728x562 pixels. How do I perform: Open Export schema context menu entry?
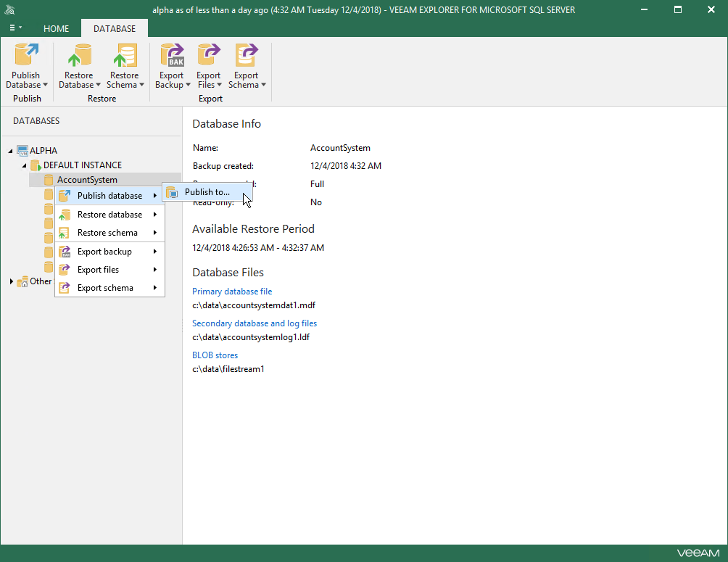[110, 287]
